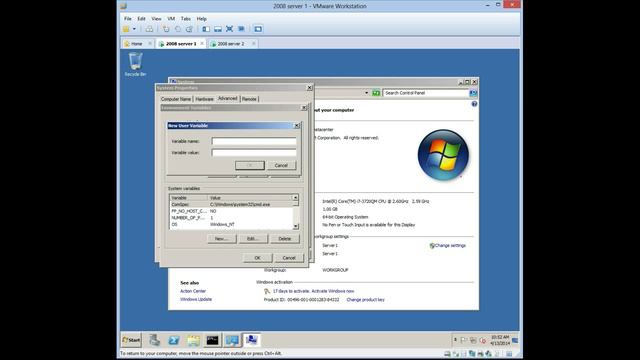Select the Recycle Bin desktop icon
The height and width of the screenshot is (360, 640).
pos(135,64)
